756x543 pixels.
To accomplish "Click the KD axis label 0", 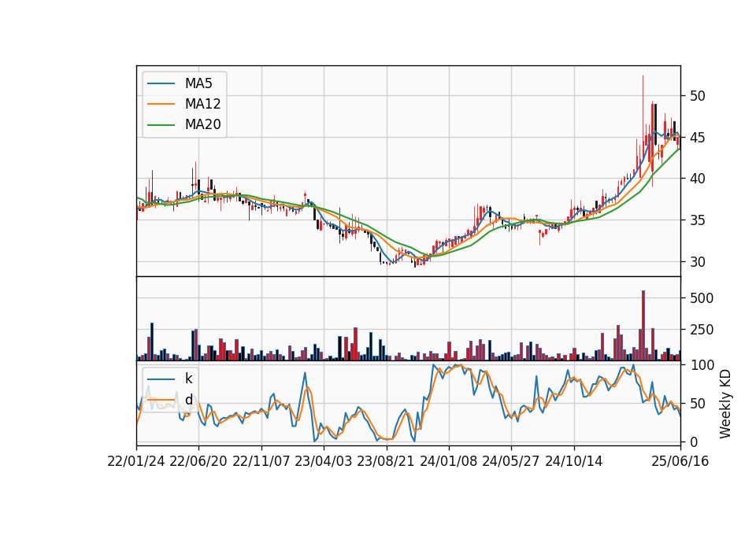I will pyautogui.click(x=693, y=441).
